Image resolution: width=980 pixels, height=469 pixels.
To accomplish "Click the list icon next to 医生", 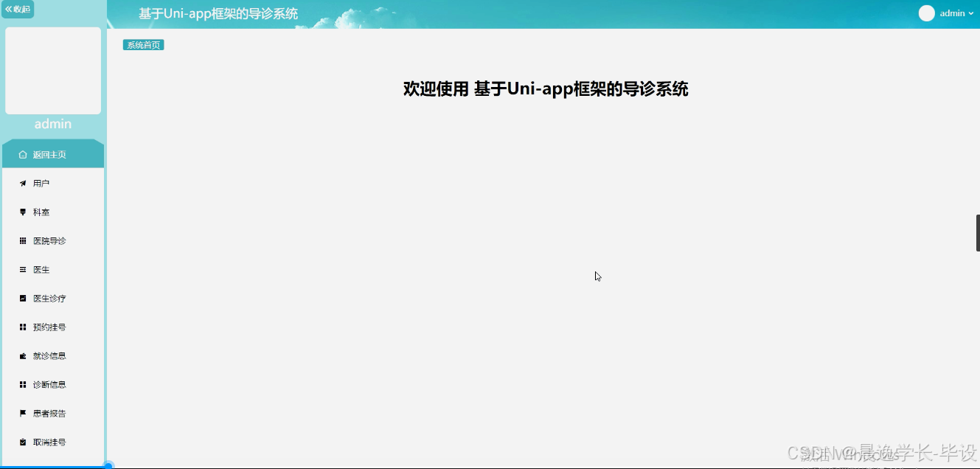I will pos(22,269).
